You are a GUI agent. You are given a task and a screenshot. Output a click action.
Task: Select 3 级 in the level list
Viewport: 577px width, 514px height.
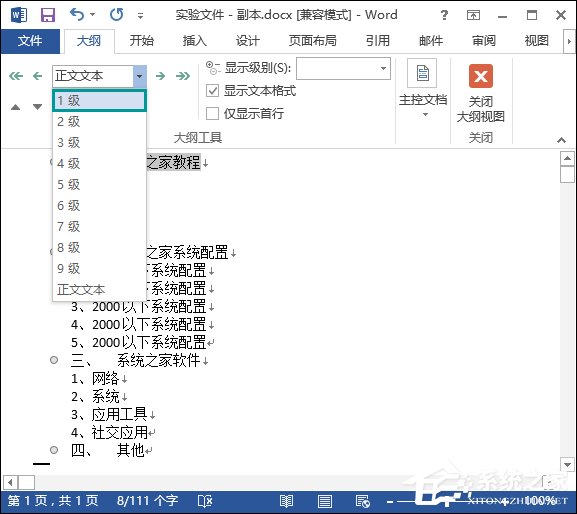(x=99, y=142)
